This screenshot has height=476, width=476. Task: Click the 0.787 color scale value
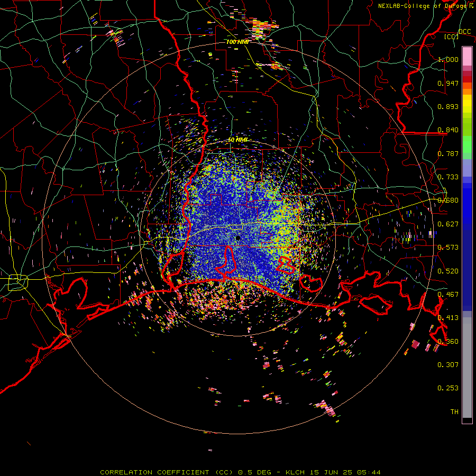coord(448,153)
